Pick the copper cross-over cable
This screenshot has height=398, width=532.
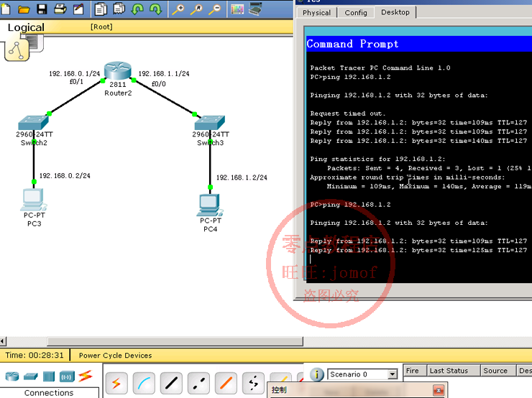click(198, 383)
